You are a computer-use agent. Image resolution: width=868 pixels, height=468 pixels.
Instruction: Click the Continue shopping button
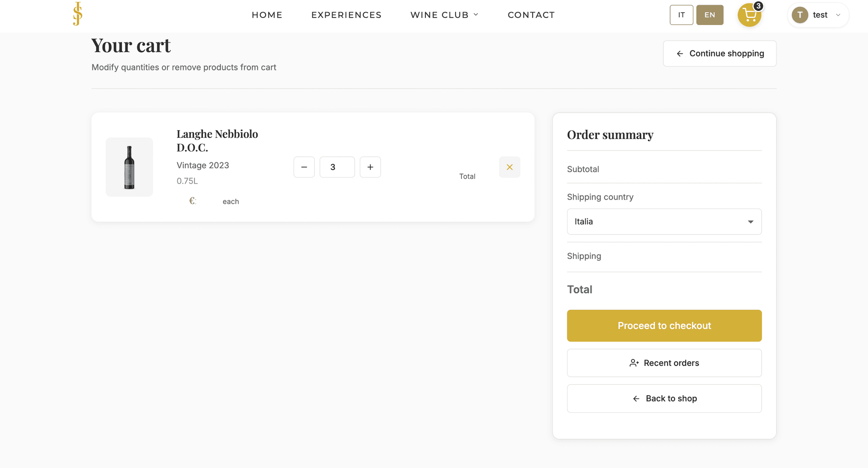720,53
